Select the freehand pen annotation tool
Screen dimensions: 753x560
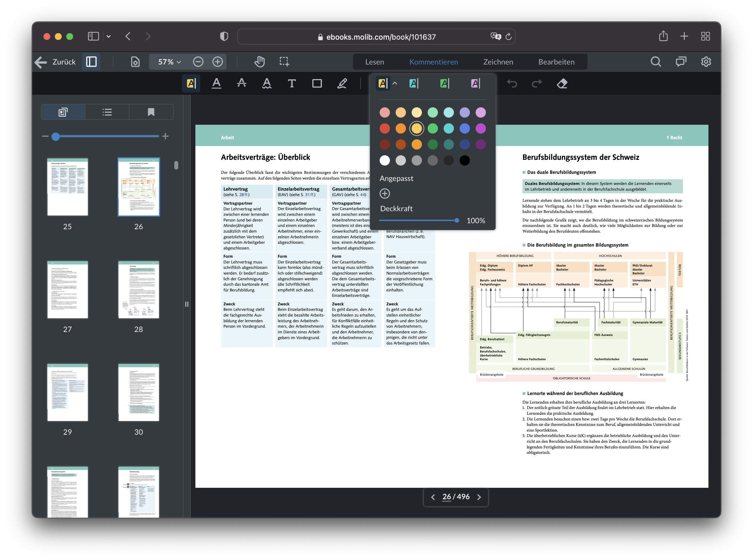pyautogui.click(x=342, y=83)
